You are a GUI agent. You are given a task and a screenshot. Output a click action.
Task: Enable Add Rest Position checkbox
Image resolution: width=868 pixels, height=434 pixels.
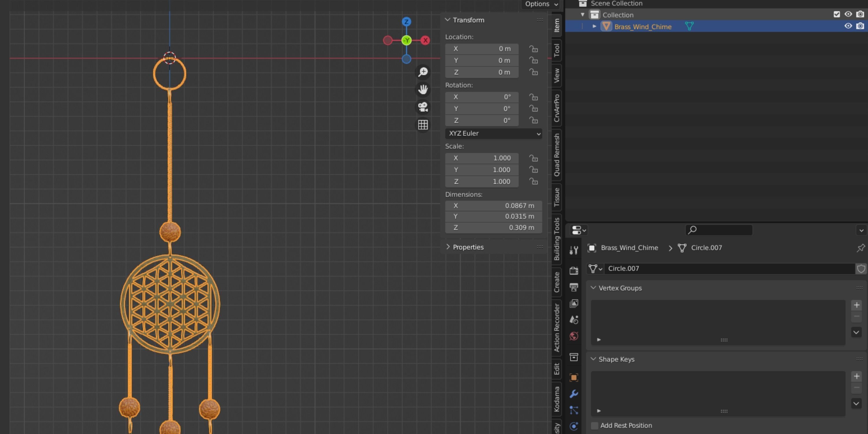(x=595, y=426)
